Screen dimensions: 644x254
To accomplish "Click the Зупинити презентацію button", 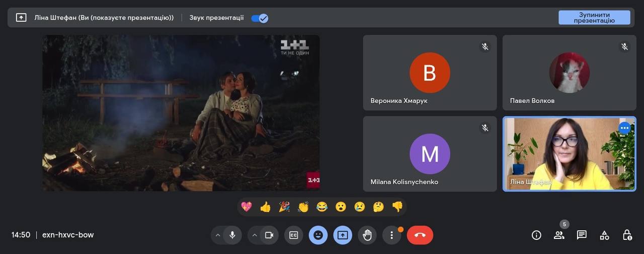I will (594, 18).
